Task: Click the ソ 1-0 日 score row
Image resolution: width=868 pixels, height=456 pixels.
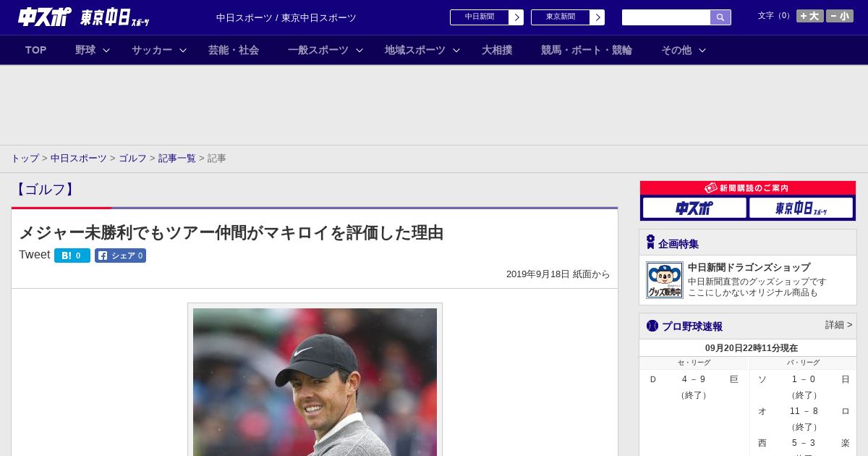Action: tap(804, 379)
